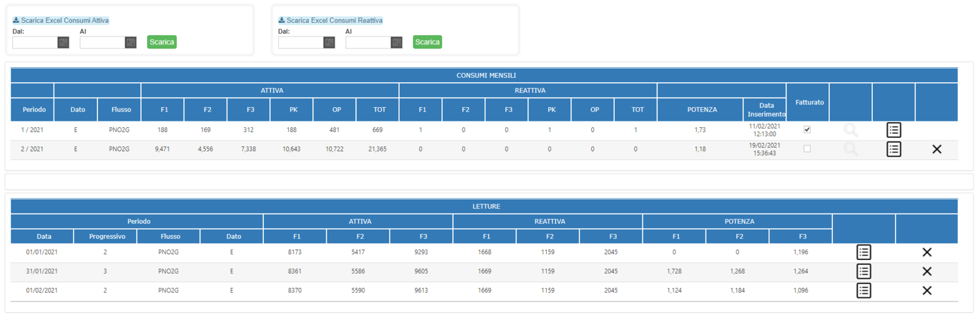The height and width of the screenshot is (320, 980).
Task: Open calendar picker for Attiva Al date
Action: pyautogui.click(x=131, y=42)
